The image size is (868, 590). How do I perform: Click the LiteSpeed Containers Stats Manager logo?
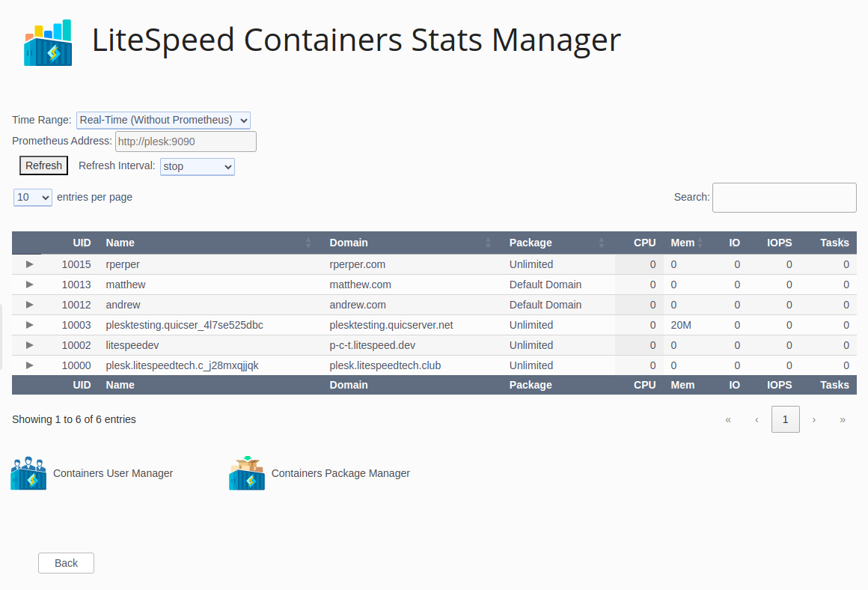47,42
